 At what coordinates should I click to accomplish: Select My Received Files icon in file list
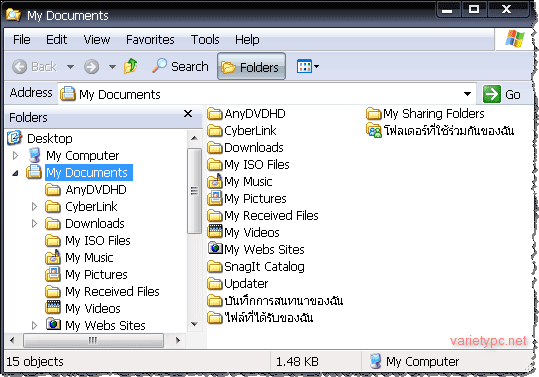[215, 215]
